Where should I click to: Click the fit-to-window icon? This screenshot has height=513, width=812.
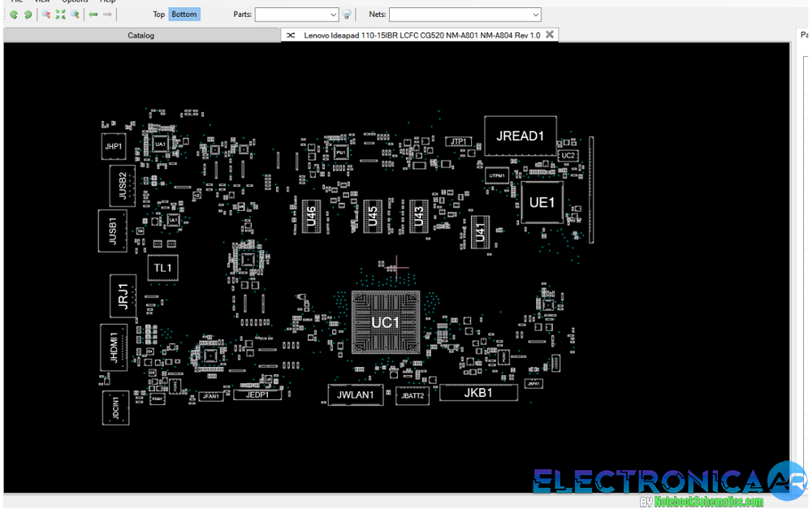60,14
